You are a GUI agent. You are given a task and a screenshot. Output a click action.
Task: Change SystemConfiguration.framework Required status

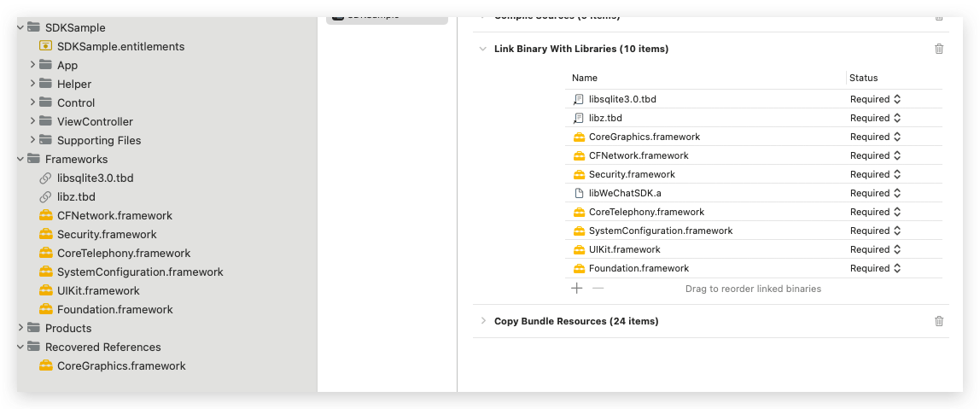pyautogui.click(x=876, y=231)
